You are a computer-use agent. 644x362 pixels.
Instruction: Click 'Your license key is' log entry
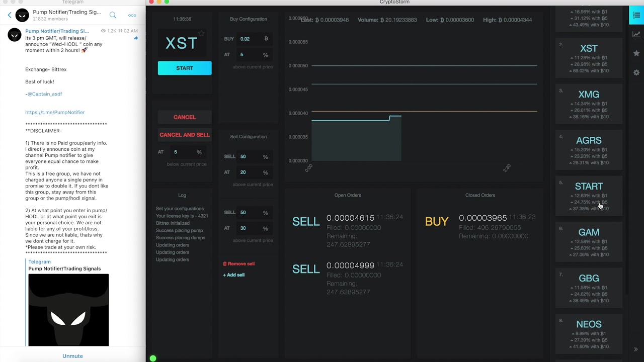[x=182, y=216]
